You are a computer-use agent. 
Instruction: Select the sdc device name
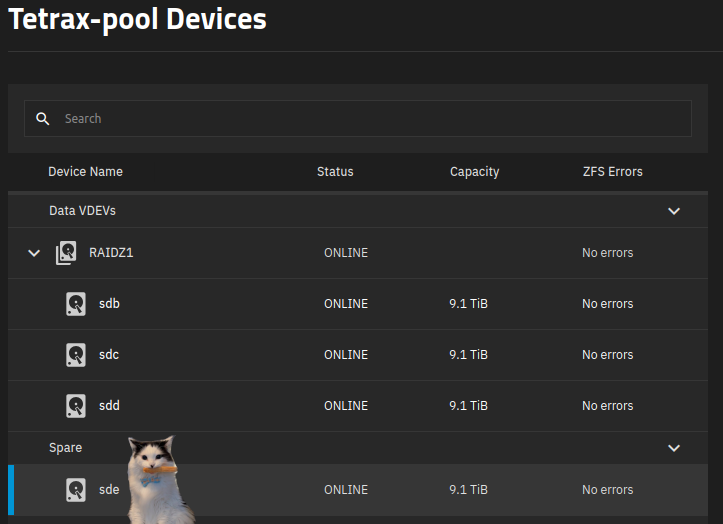point(109,355)
